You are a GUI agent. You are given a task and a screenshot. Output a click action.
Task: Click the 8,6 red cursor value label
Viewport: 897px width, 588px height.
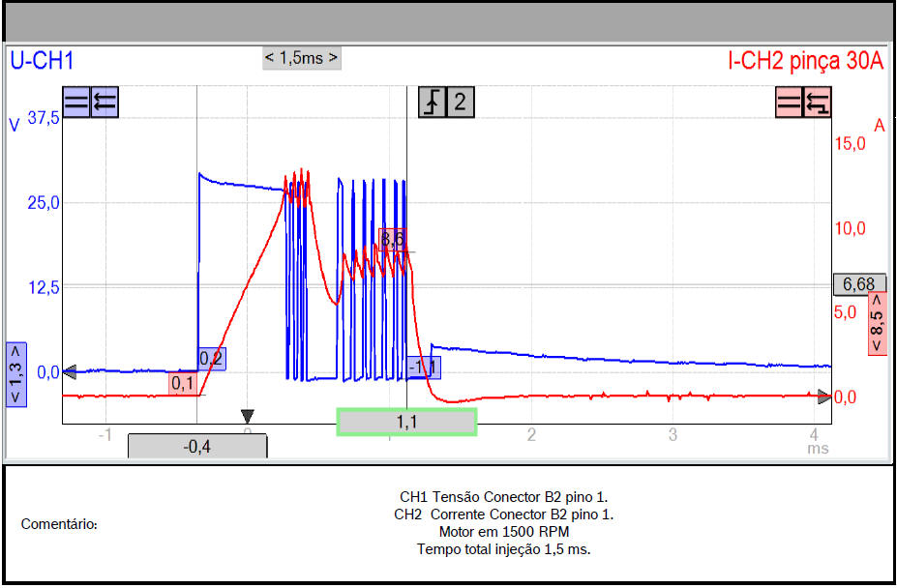click(x=393, y=238)
